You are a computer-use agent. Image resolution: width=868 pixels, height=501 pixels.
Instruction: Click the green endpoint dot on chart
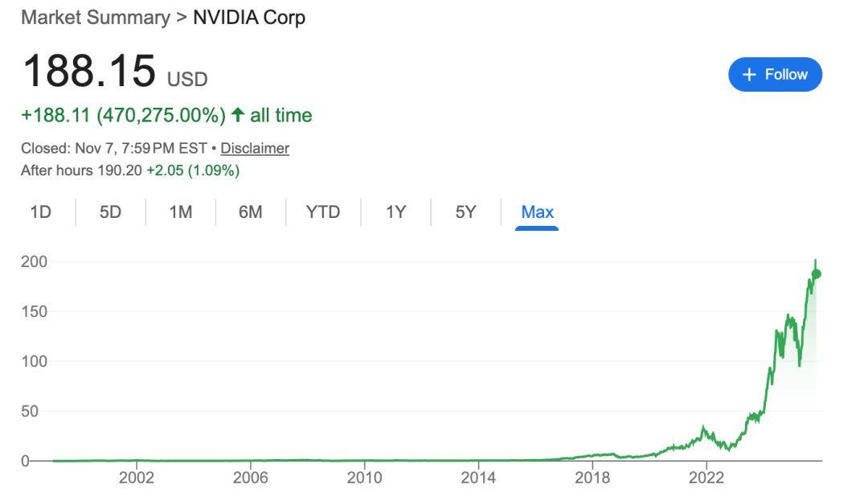(817, 273)
